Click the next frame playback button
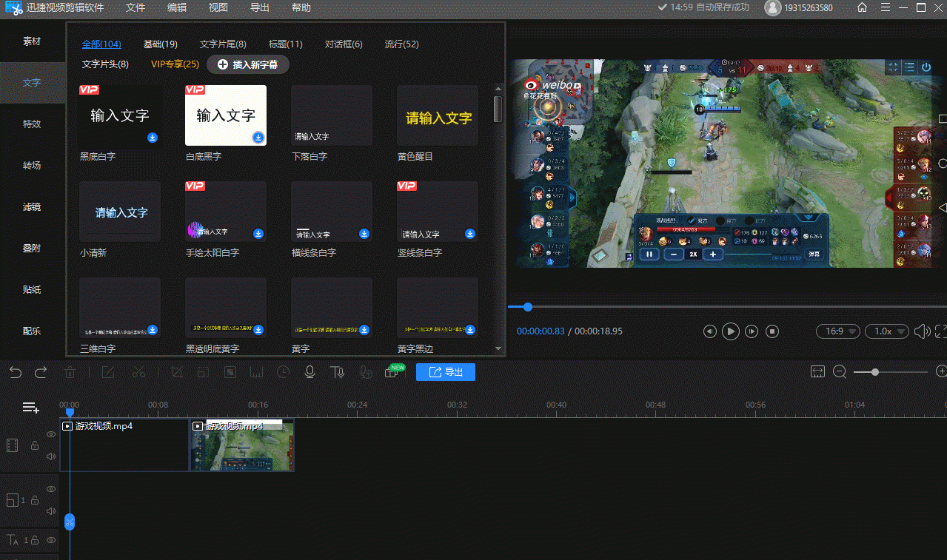Screen dimensions: 947x560 [751, 331]
